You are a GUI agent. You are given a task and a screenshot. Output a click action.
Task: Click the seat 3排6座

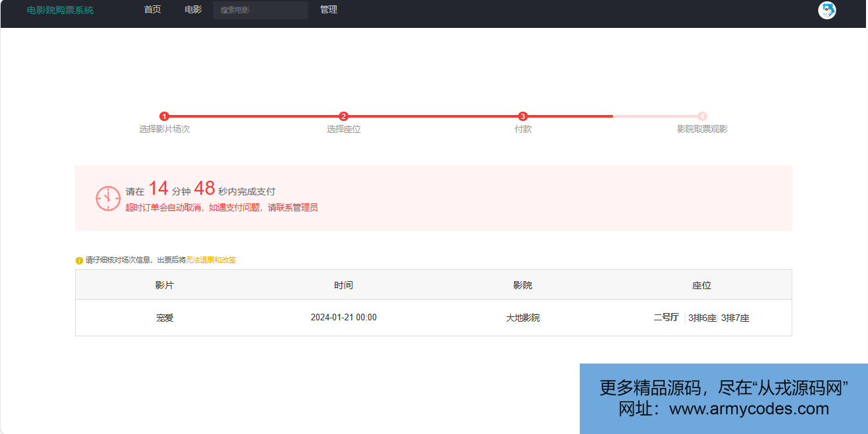703,318
